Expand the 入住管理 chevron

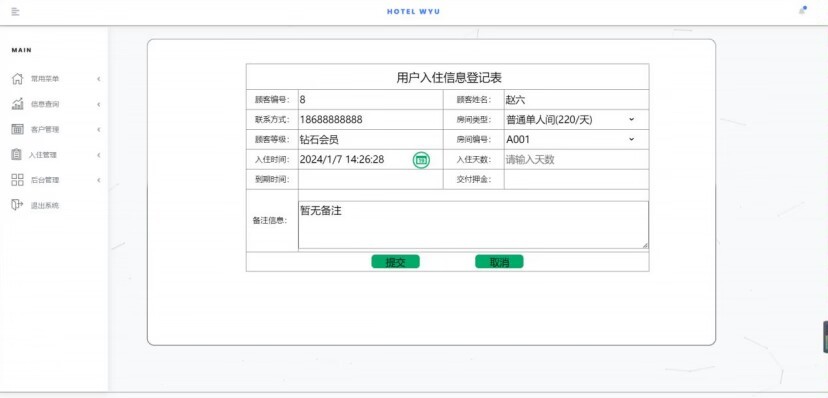point(99,155)
